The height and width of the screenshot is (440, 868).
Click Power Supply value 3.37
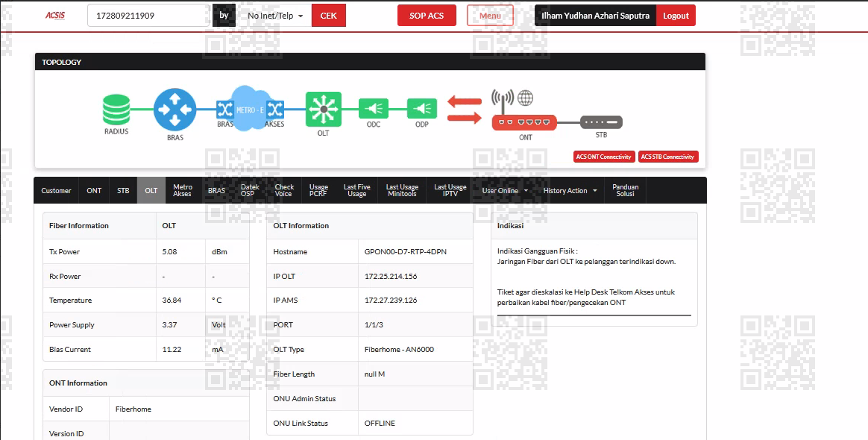169,325
